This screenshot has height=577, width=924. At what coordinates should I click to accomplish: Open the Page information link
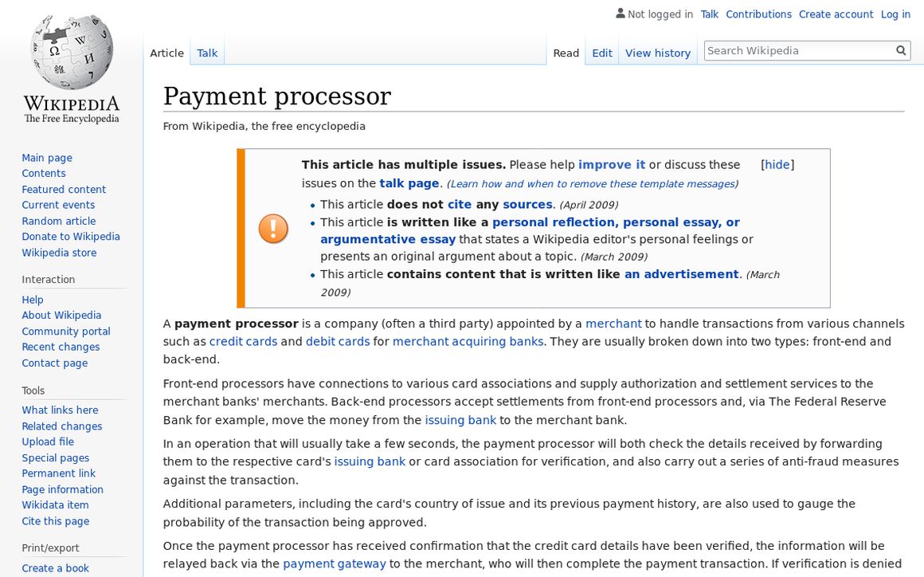tap(62, 490)
